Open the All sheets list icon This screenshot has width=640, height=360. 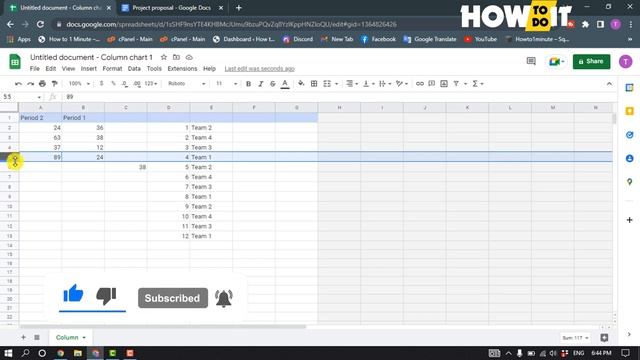(37, 337)
